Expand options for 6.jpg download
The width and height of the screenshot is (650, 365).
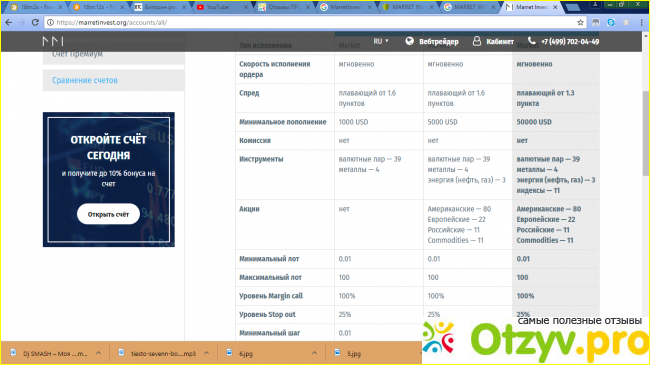(314, 353)
